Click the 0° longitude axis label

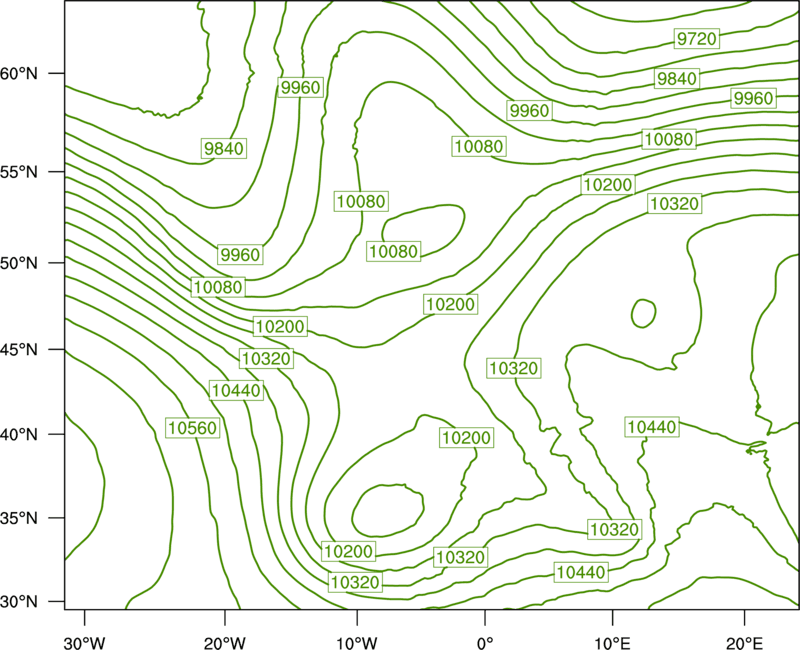(485, 643)
